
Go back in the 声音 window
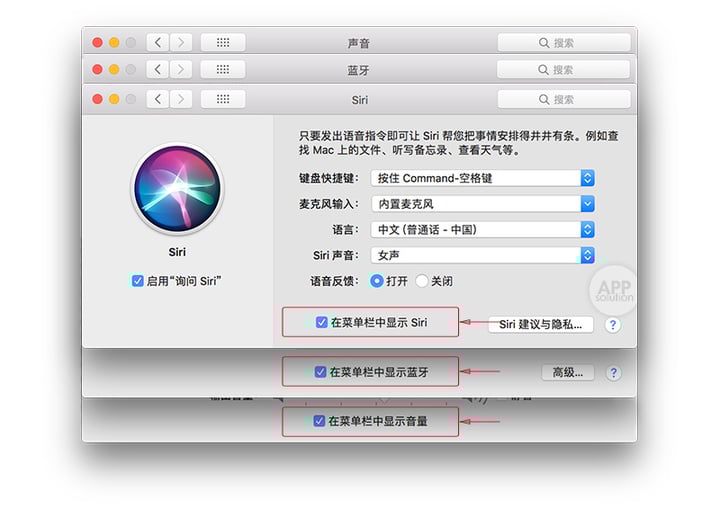point(158,43)
